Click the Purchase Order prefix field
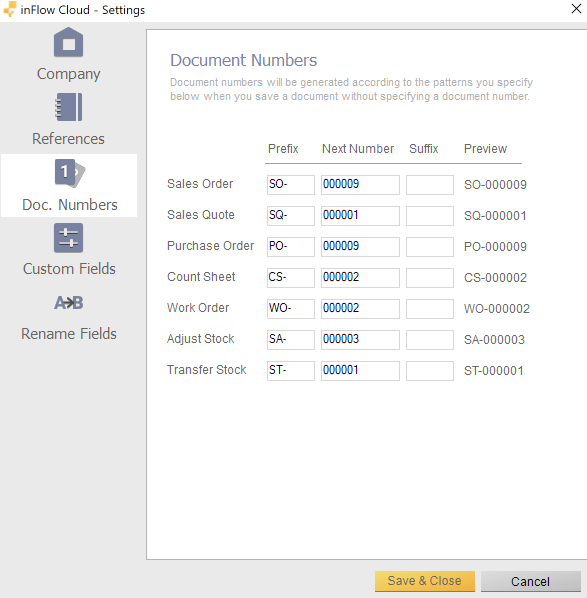587x598 pixels. (291, 247)
